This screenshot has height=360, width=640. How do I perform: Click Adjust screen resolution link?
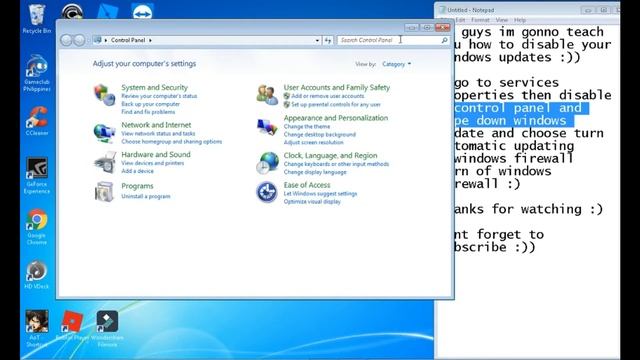click(313, 142)
